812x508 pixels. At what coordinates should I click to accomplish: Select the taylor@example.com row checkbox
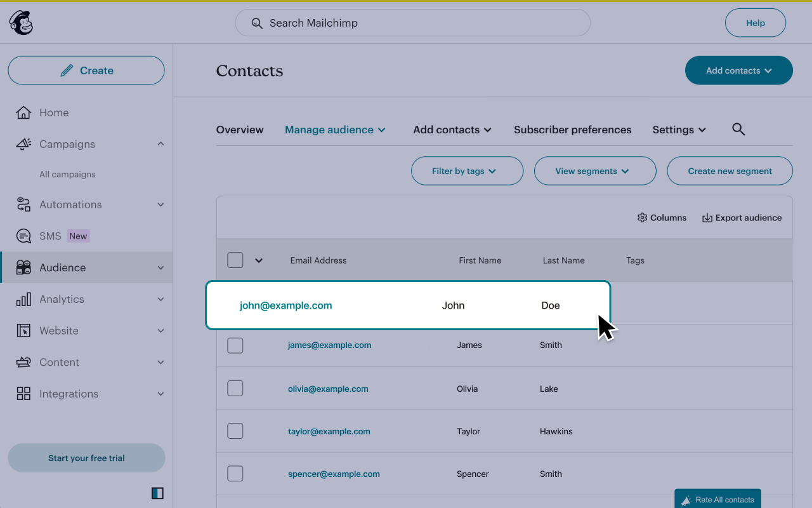(x=235, y=431)
